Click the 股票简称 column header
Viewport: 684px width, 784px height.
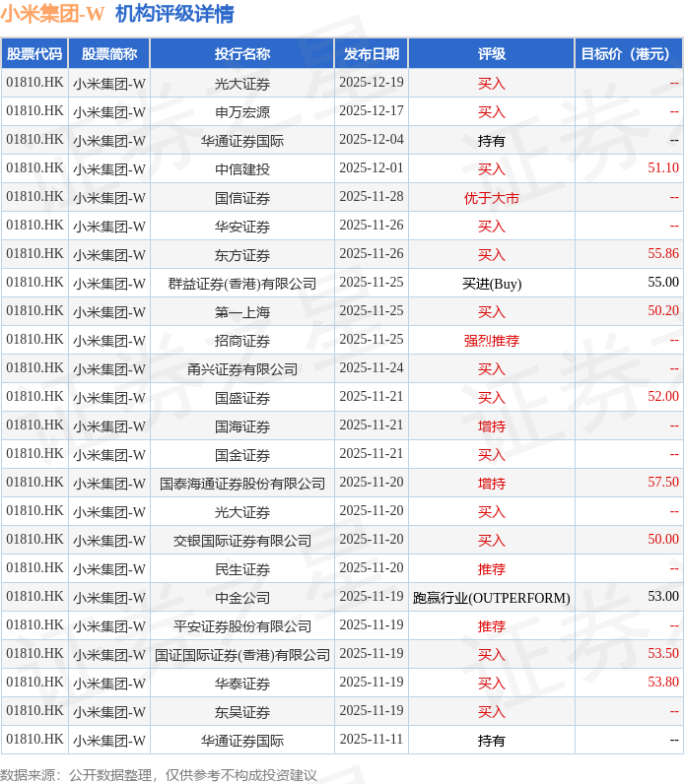tap(109, 53)
